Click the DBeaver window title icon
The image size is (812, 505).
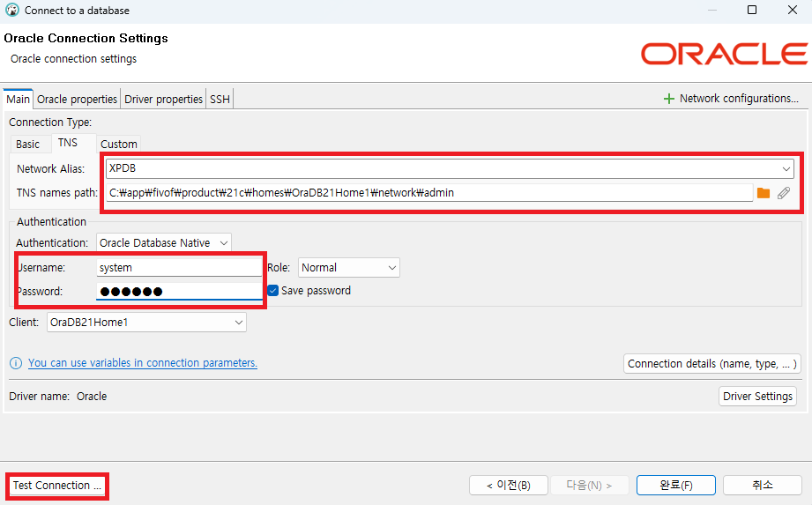(x=12, y=10)
